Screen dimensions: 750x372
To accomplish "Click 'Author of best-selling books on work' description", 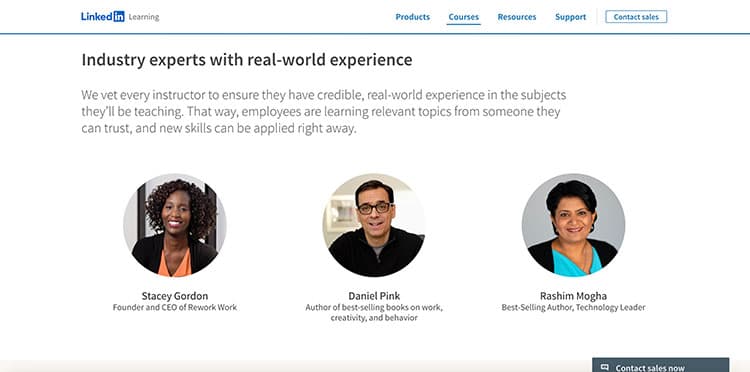I will point(374,313).
